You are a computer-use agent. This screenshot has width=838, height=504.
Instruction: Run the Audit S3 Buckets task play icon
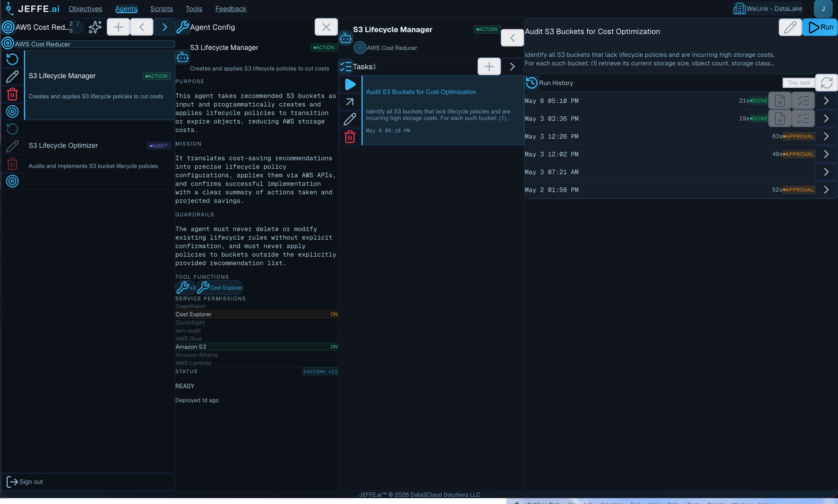(350, 84)
